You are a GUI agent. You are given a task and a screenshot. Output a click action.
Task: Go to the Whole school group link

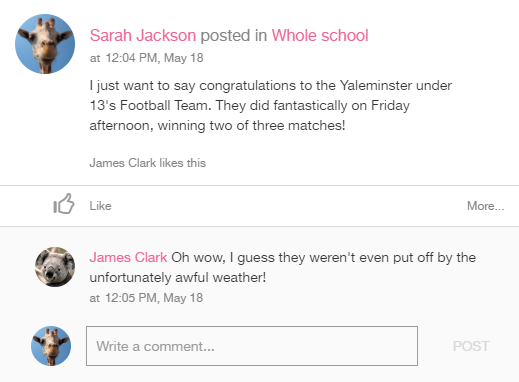coord(320,35)
